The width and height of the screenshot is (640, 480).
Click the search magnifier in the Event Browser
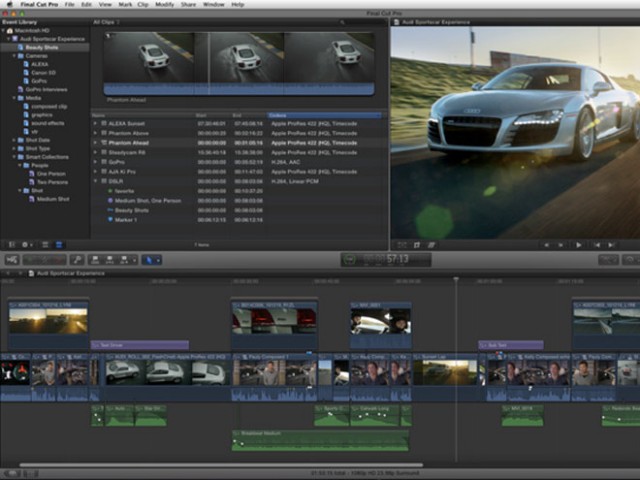coord(342,22)
